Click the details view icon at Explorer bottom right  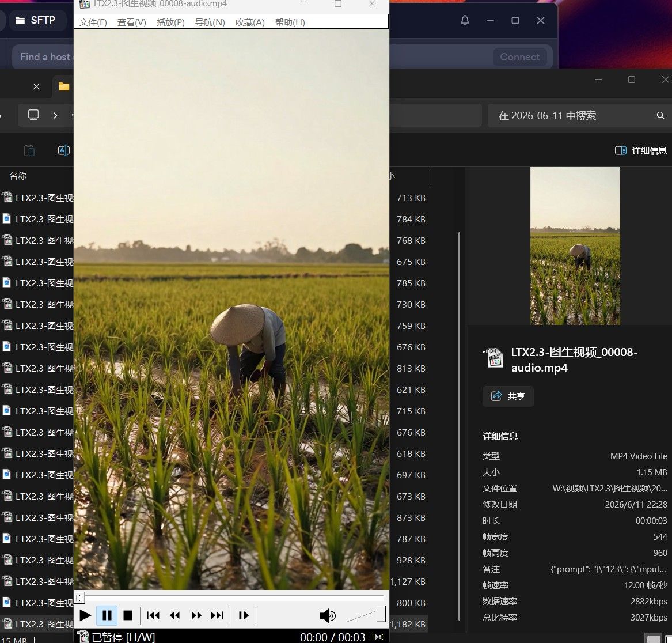653,639
